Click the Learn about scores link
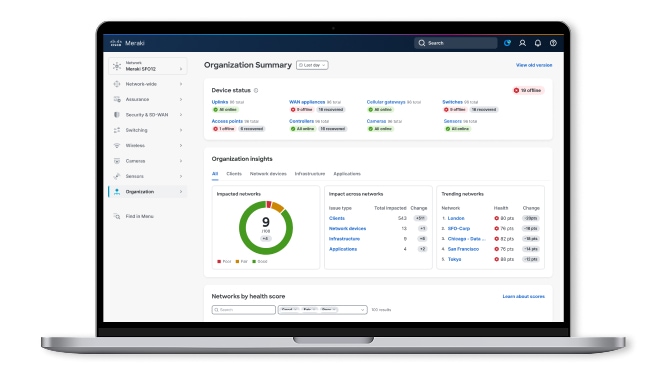 point(523,296)
